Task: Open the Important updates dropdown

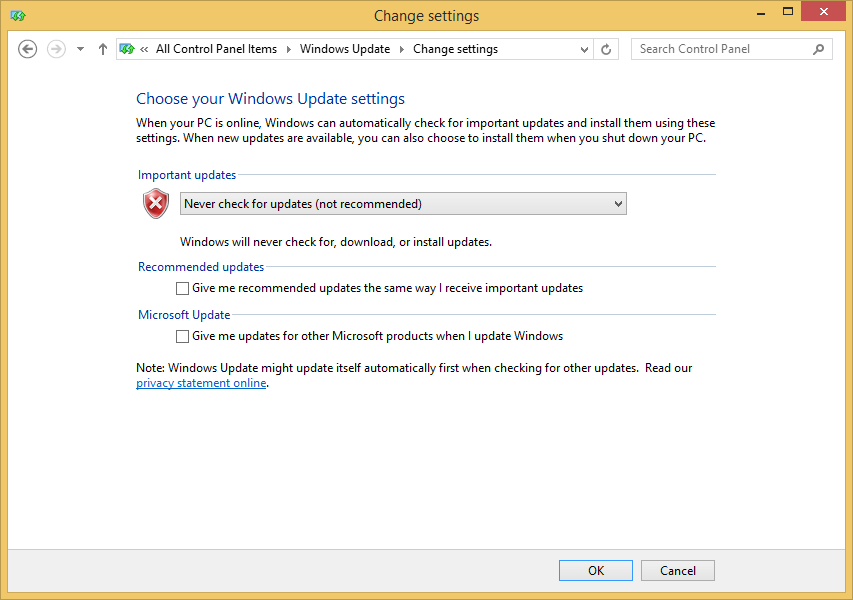Action: click(403, 203)
